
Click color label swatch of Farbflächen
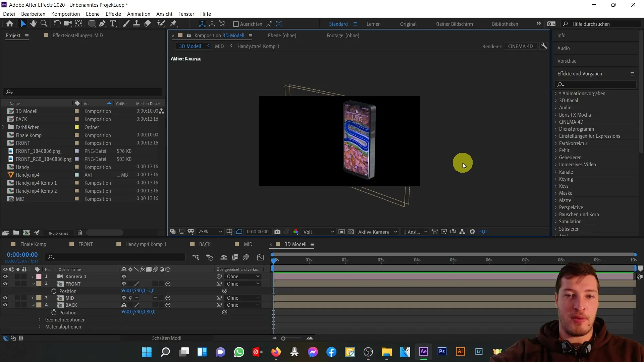76,127
